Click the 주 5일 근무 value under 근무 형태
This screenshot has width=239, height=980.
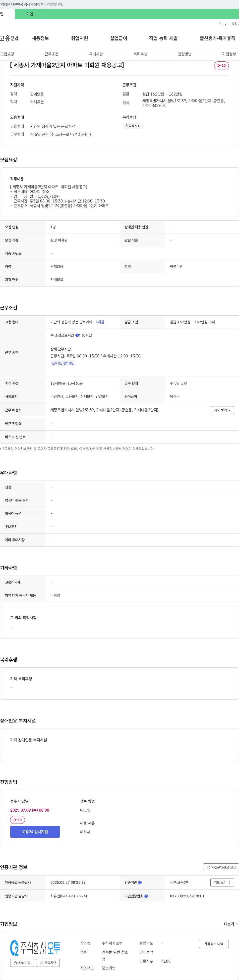(179, 384)
